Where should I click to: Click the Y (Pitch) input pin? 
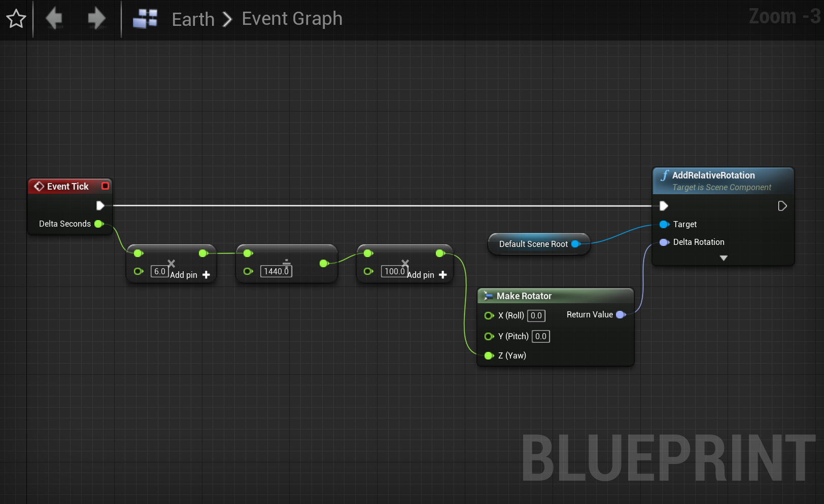[489, 336]
